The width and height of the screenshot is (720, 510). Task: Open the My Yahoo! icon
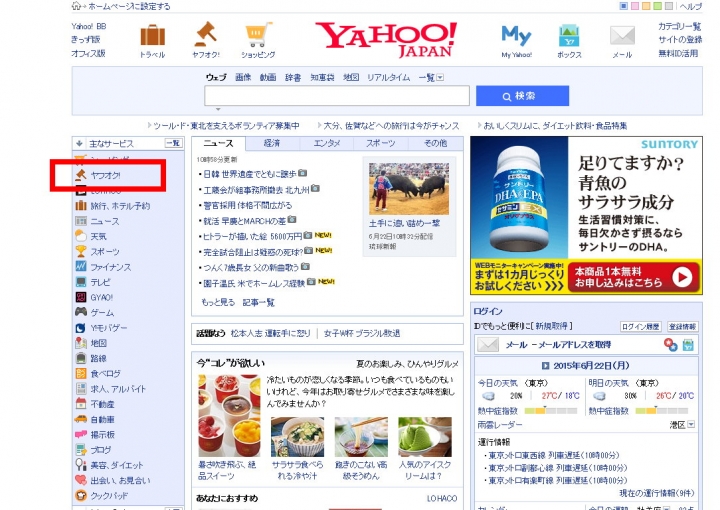tap(516, 35)
